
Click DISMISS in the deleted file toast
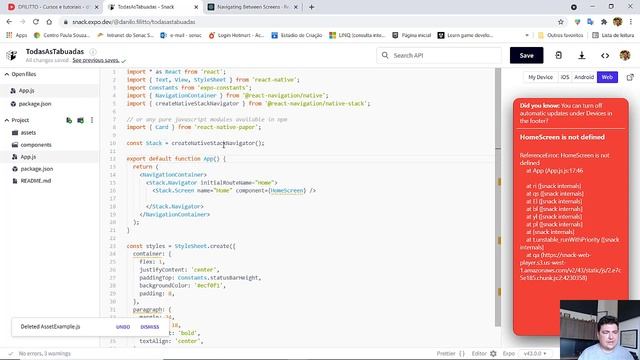click(150, 327)
